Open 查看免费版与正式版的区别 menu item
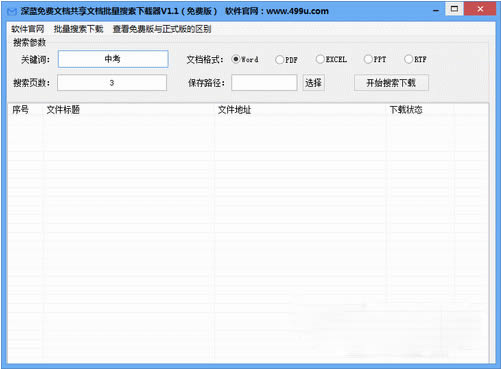The height and width of the screenshot is (369, 501). [x=162, y=29]
